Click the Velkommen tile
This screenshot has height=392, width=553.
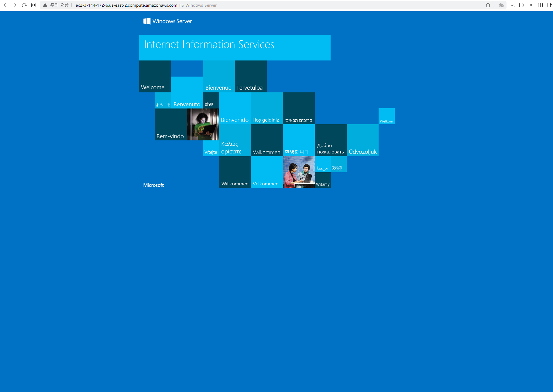pyautogui.click(x=267, y=172)
